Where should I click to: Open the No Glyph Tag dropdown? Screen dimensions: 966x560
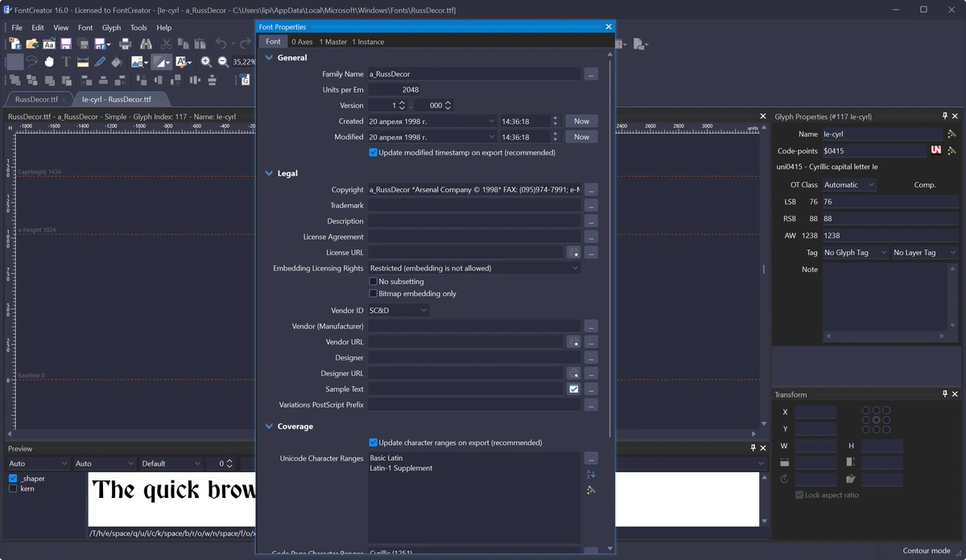tap(855, 253)
